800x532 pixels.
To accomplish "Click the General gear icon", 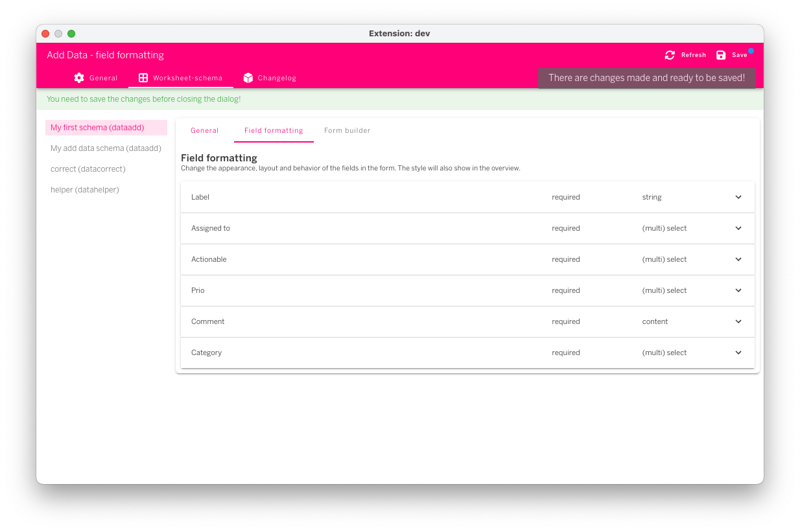I will pos(79,78).
